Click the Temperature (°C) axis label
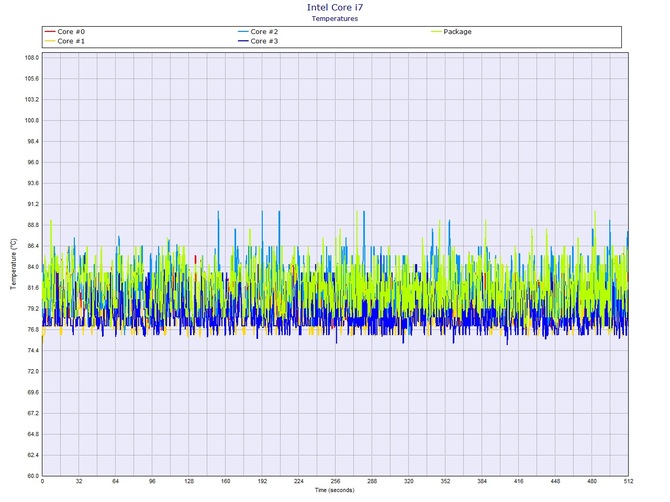 [x=13, y=264]
